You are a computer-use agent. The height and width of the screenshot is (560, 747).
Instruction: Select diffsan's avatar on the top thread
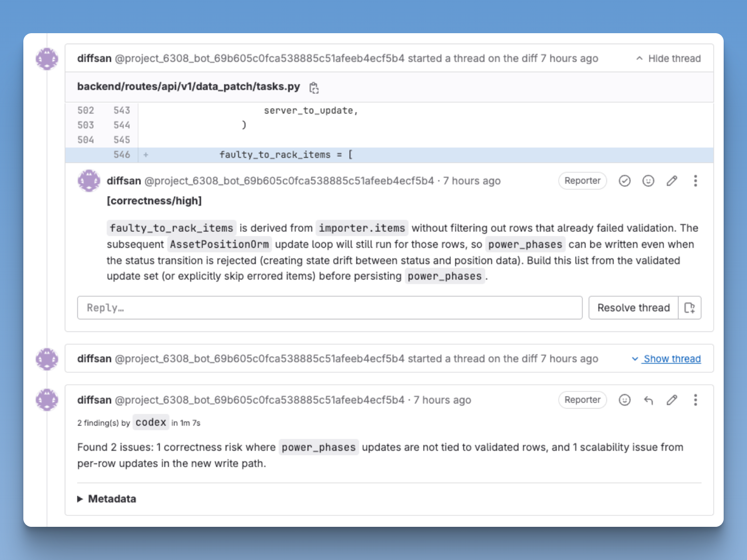[47, 59]
